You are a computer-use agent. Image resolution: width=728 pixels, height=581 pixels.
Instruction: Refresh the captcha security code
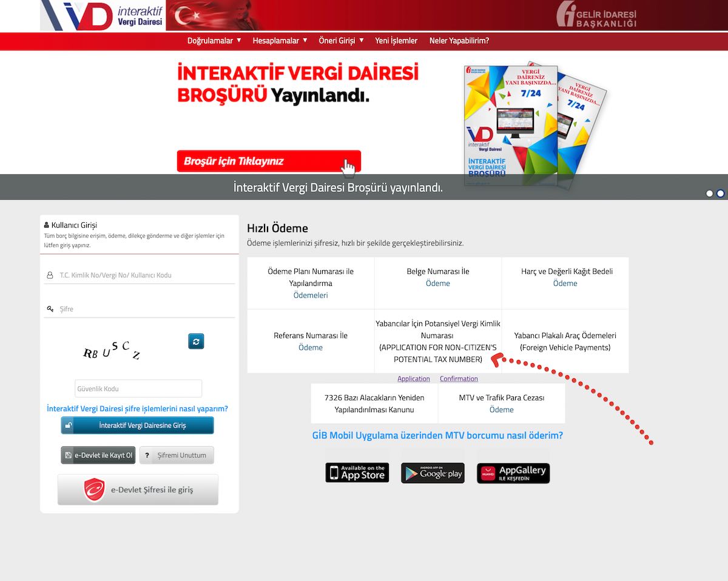(196, 341)
